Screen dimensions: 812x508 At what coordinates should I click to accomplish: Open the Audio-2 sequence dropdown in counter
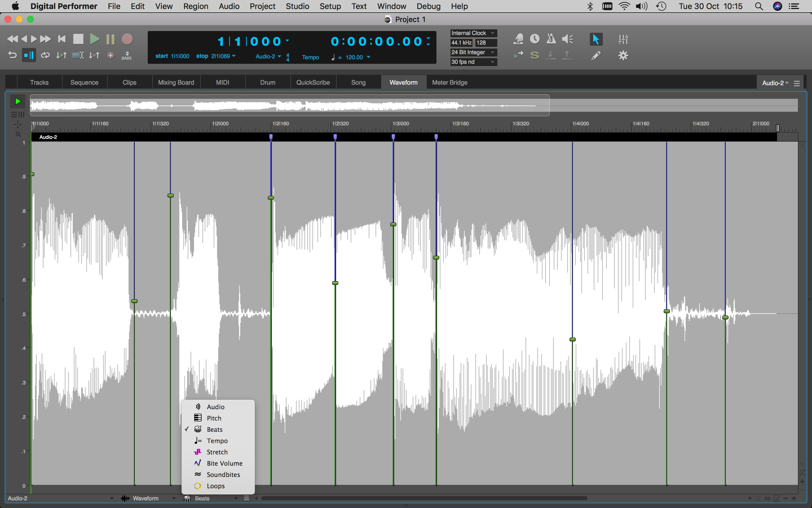268,56
